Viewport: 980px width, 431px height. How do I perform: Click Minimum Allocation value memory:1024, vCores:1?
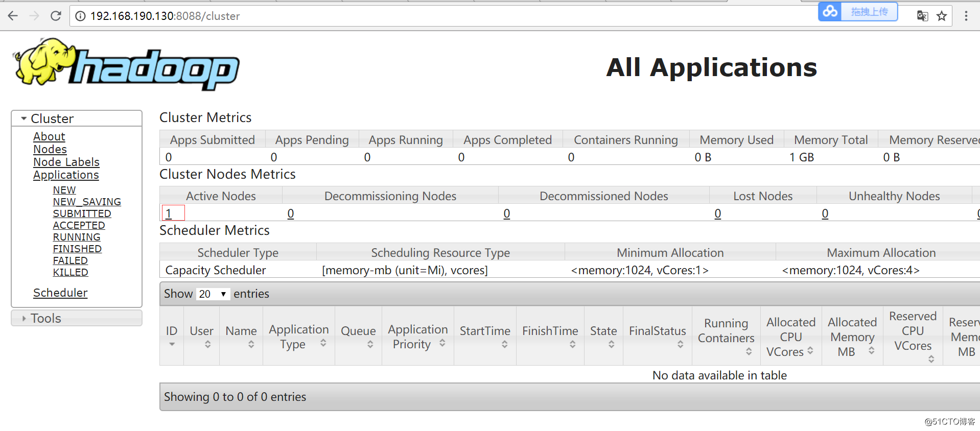click(x=640, y=270)
